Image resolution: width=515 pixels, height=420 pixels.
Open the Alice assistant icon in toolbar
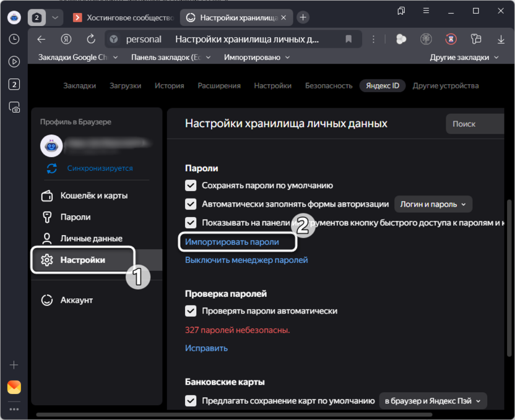tap(401, 40)
